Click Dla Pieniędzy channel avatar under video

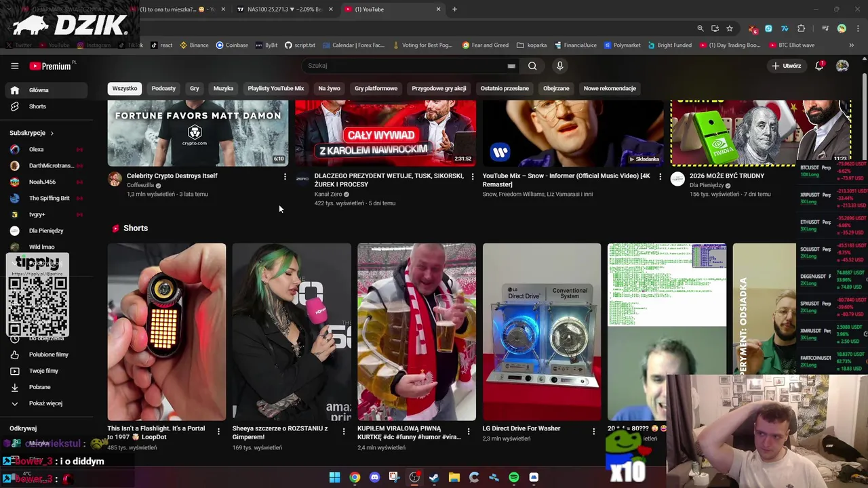677,179
